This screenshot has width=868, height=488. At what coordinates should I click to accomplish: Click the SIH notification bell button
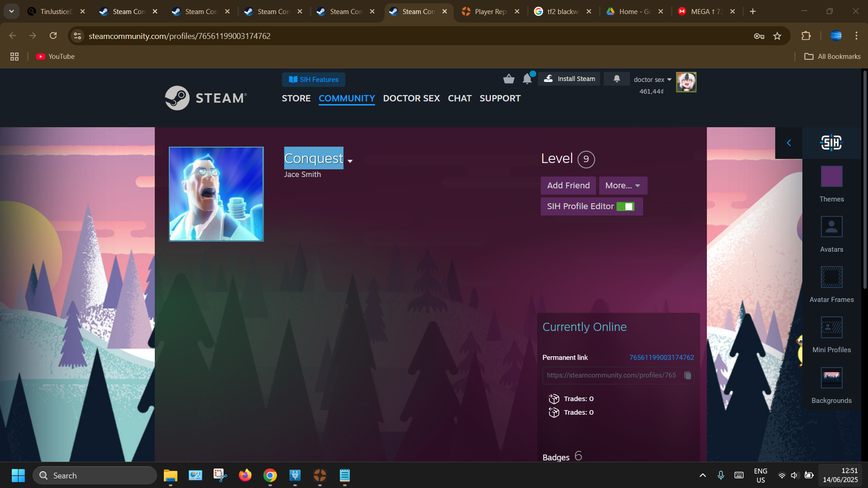point(616,79)
